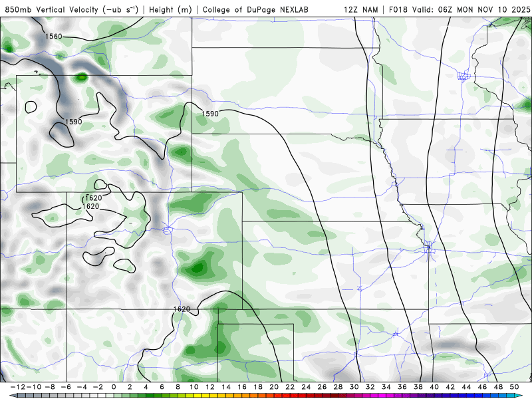Click the -12 value on the color scale

coord(17,387)
